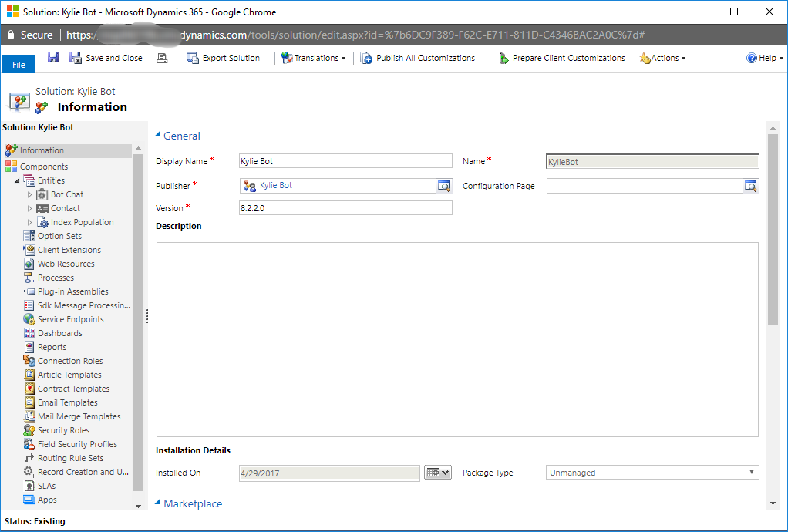
Task: Open Publisher lookup search icon
Action: pos(444,186)
